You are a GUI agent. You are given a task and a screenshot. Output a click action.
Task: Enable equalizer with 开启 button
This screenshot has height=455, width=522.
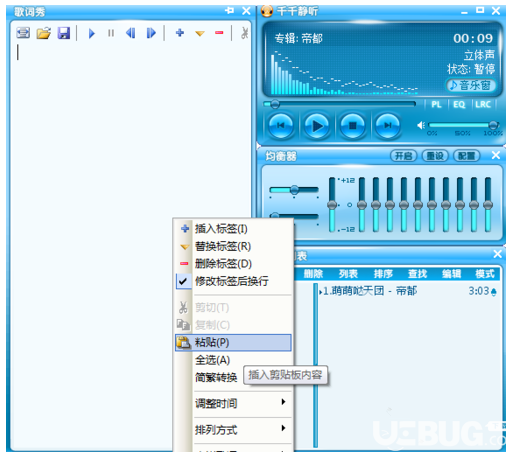[x=403, y=156]
